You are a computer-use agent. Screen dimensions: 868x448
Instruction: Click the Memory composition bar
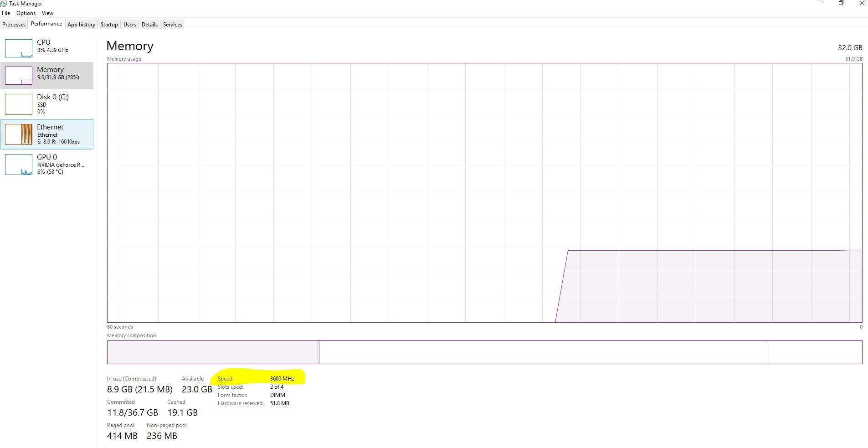(x=484, y=352)
